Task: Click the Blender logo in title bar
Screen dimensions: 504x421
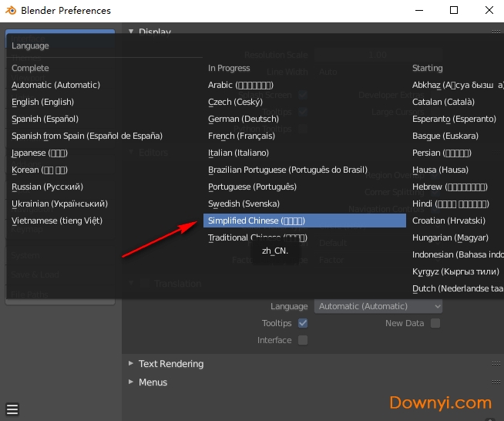Action: point(11,11)
